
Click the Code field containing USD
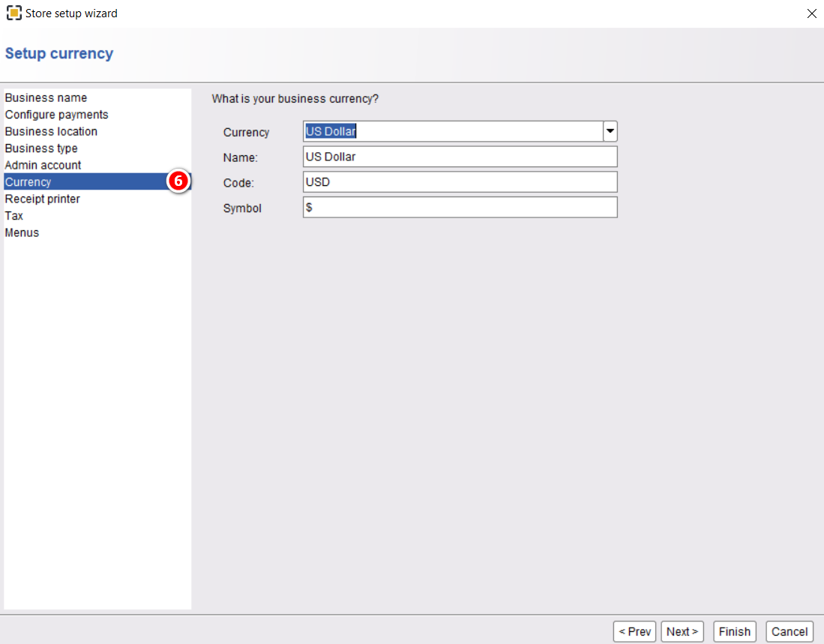(460, 181)
